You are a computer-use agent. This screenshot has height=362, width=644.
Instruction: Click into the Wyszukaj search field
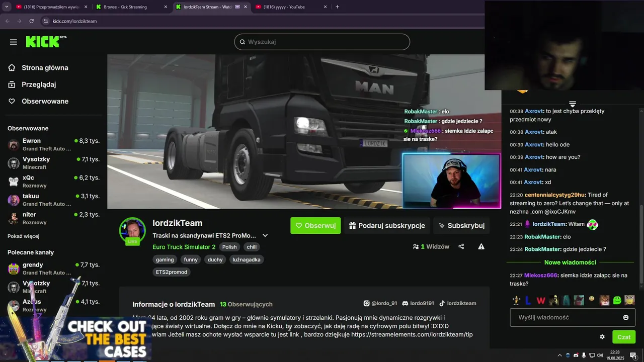pos(322,42)
